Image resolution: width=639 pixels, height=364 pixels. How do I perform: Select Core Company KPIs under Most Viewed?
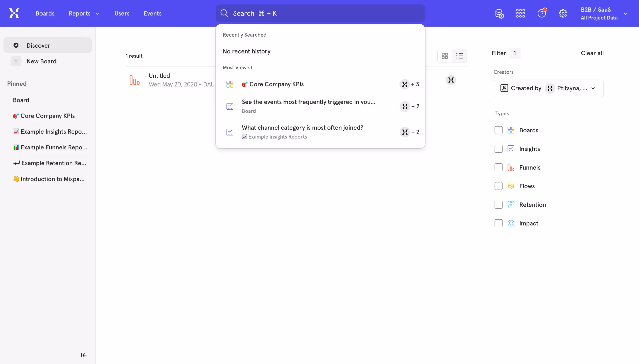click(x=277, y=84)
